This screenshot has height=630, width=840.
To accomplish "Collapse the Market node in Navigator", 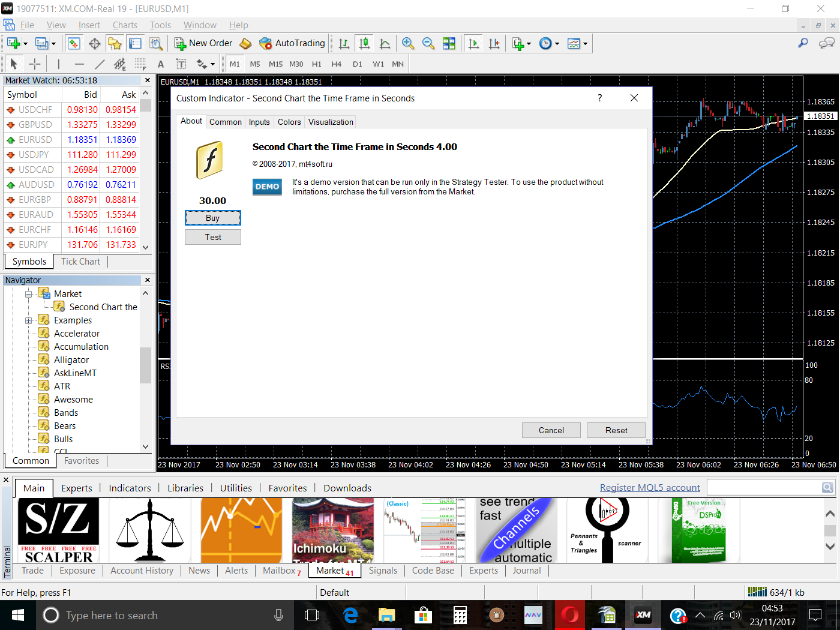I will coord(28,294).
